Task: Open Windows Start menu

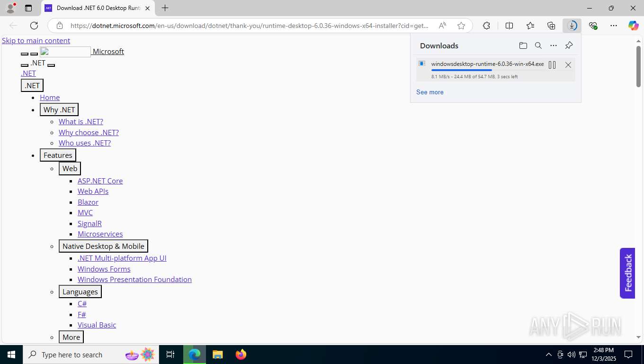Action: click(11, 355)
